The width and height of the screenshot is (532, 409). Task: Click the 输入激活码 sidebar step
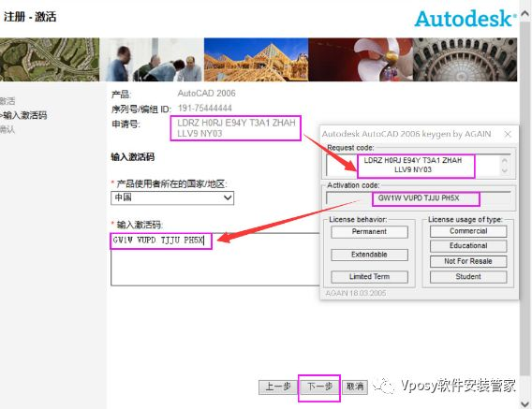pyautogui.click(x=23, y=115)
